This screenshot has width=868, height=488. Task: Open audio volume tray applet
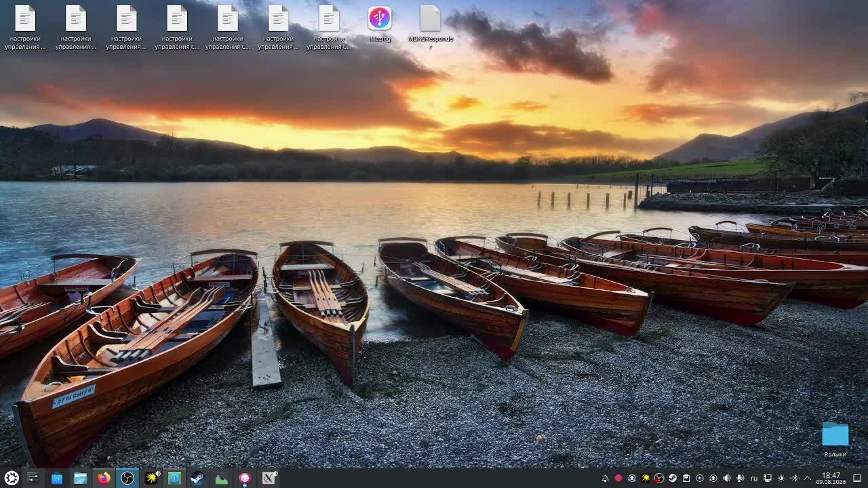[727, 478]
